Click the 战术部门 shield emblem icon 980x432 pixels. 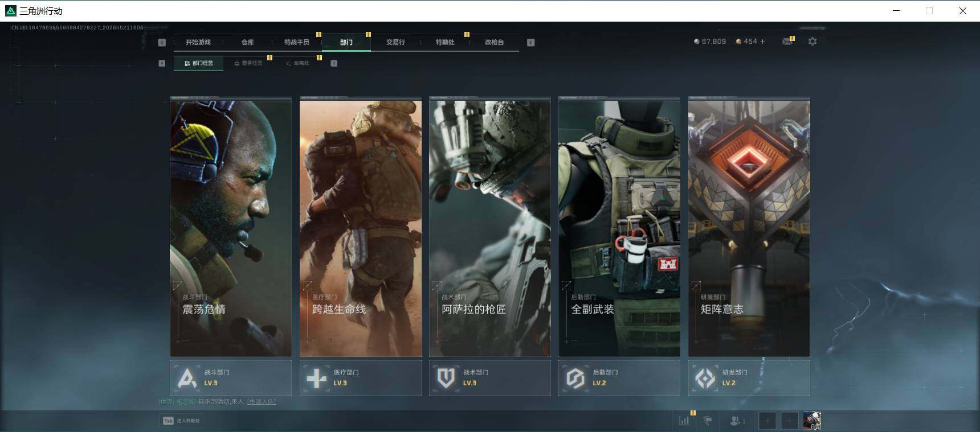[x=446, y=378]
